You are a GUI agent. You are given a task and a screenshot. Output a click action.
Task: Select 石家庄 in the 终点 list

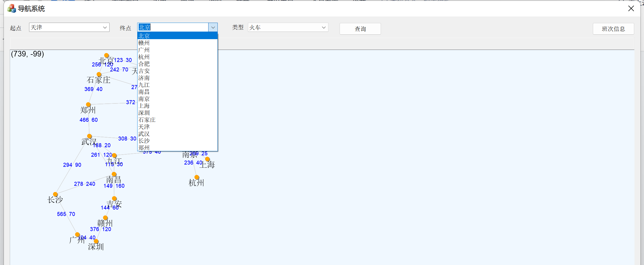point(177,120)
